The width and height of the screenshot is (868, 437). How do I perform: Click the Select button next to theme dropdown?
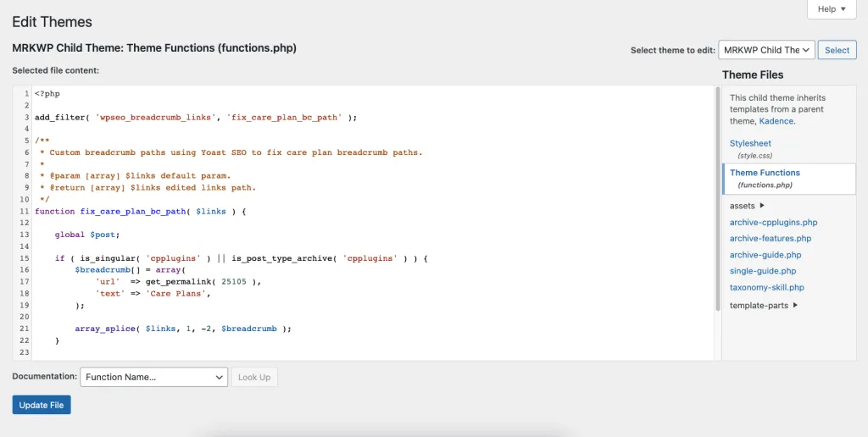pyautogui.click(x=837, y=50)
